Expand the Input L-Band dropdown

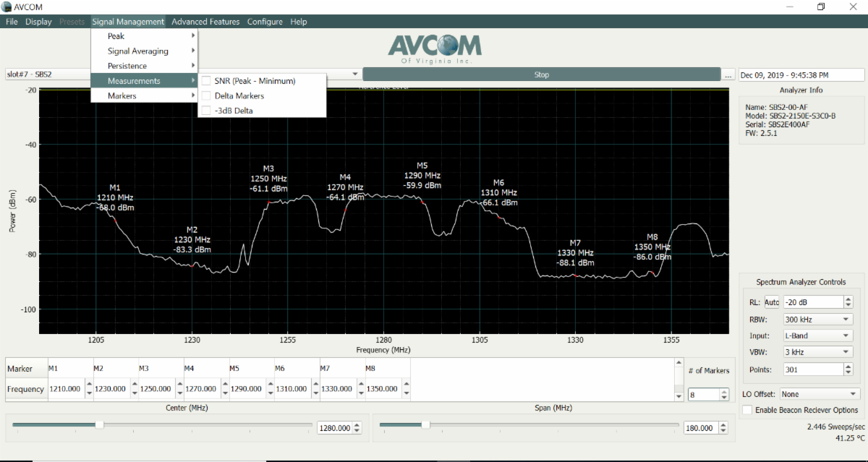817,335
